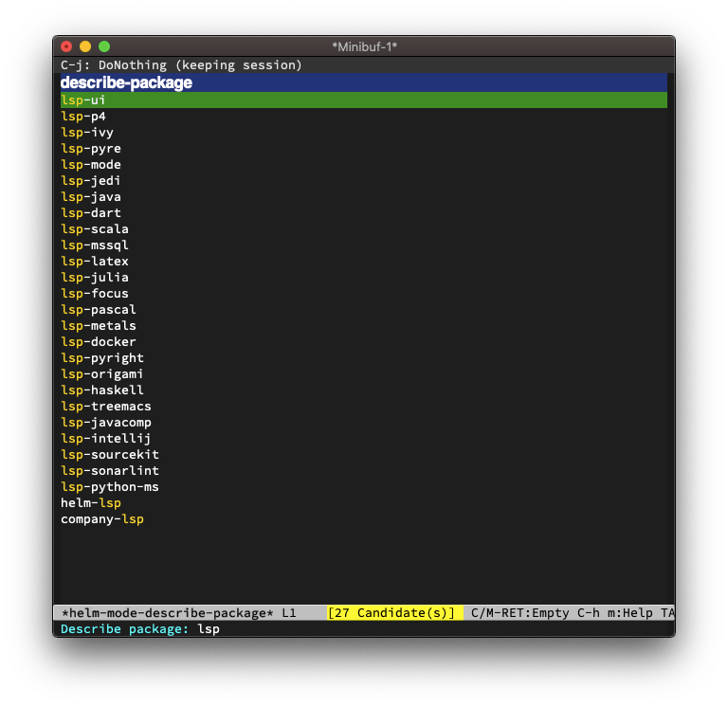Viewport: 728px width, 707px height.
Task: Close the Minibuf-1 window
Action: [x=66, y=46]
